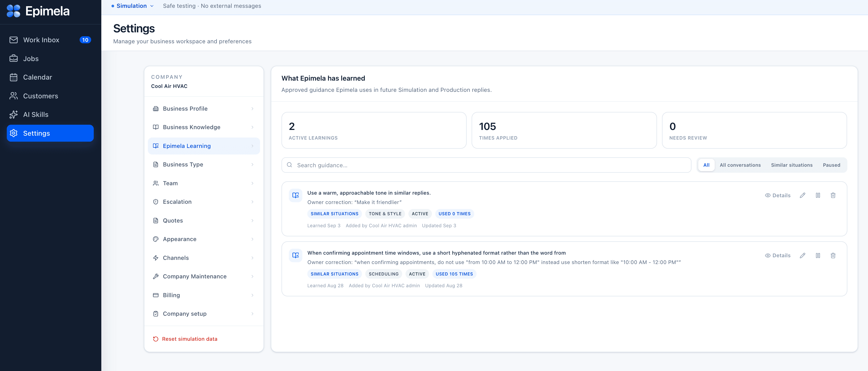This screenshot has width=868, height=371.
Task: Show Paused guidance tab
Action: click(831, 165)
